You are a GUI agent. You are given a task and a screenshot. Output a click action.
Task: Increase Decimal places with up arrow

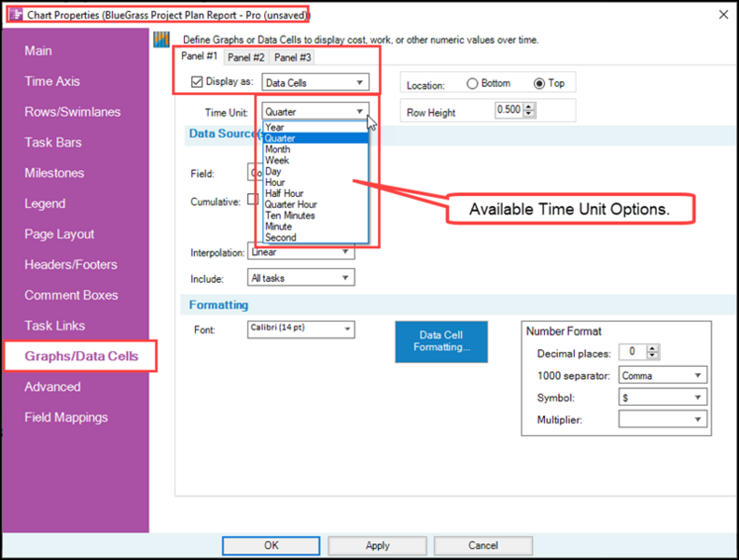point(652,348)
